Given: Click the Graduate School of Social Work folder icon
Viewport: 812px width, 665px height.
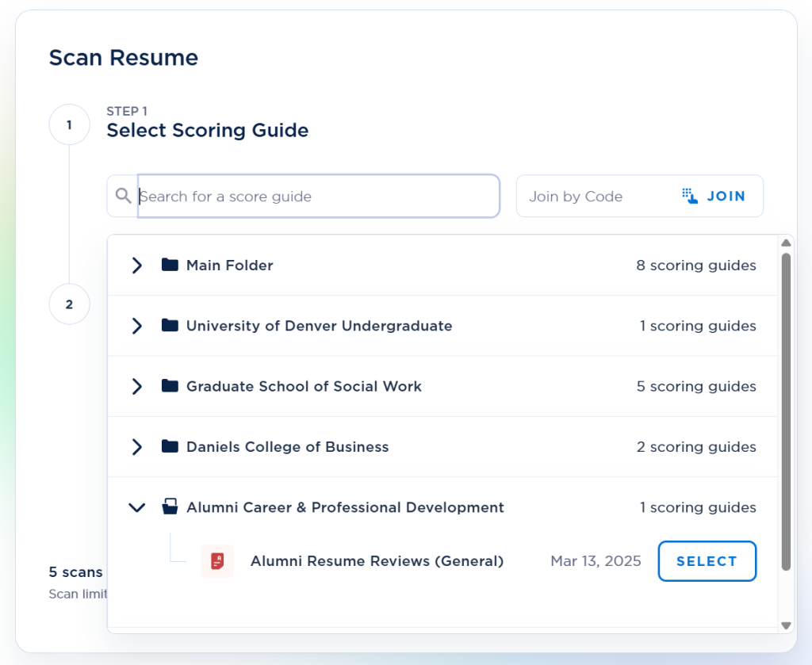Looking at the screenshot, I should [x=170, y=386].
